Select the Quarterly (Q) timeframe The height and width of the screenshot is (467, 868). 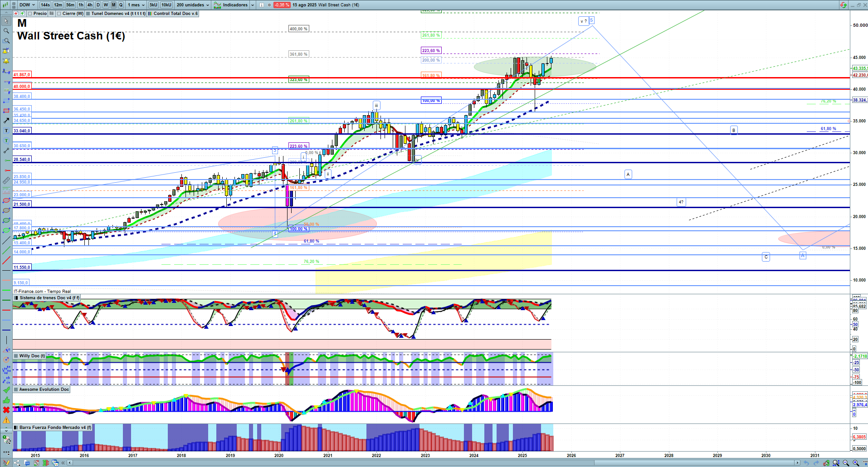121,5
